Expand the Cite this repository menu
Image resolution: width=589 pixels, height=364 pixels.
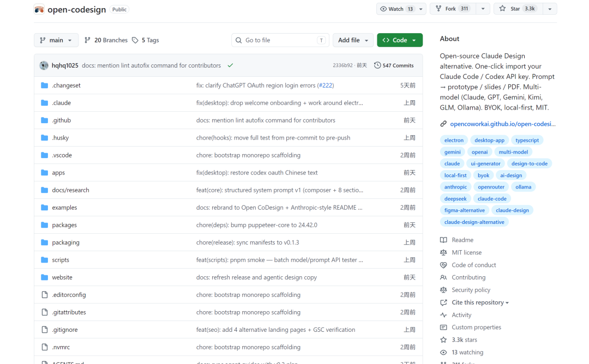480,302
